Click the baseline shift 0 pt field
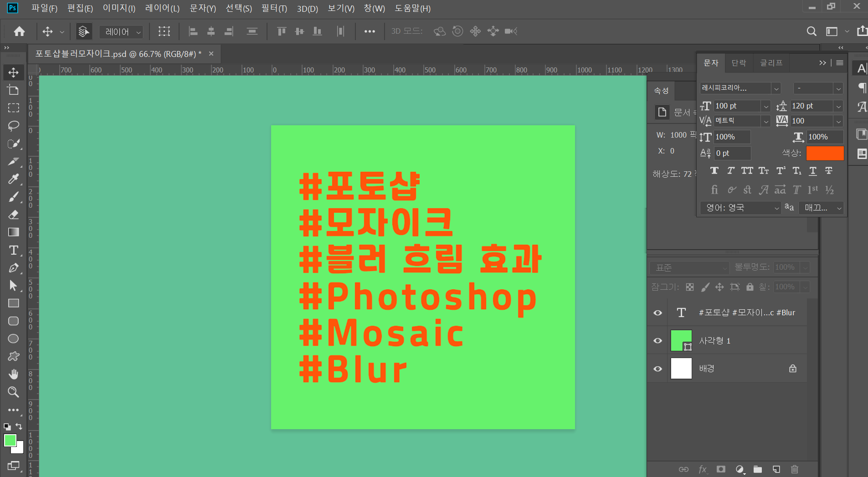Screen dimensions: 868x477 (x=732, y=153)
